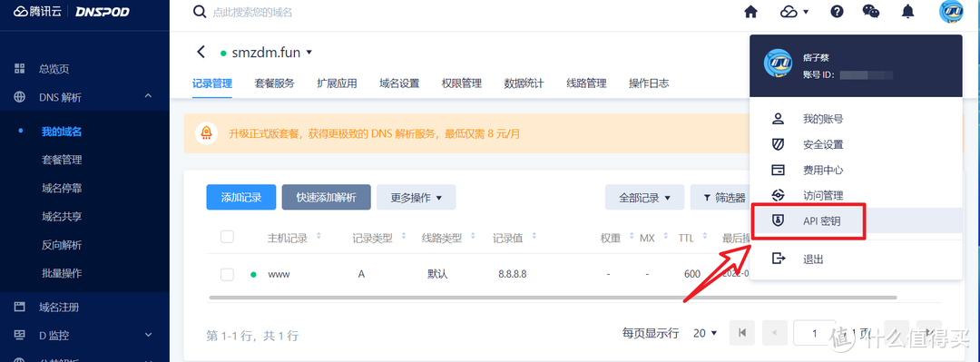The image size is (980, 362).
Task: Change rows per page from 20
Action: pos(705,334)
